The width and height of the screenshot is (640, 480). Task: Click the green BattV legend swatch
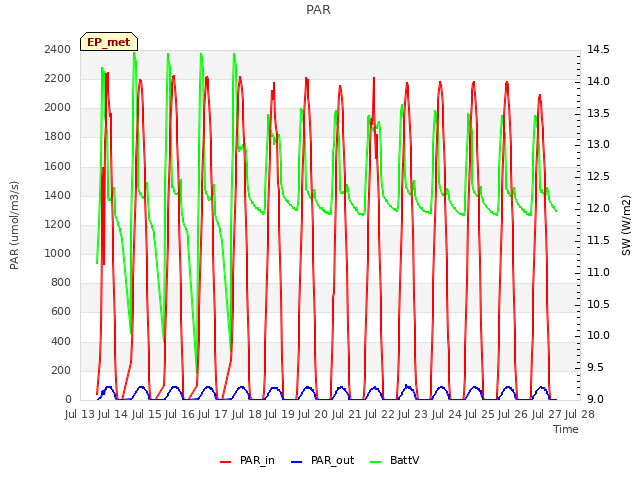376,462
